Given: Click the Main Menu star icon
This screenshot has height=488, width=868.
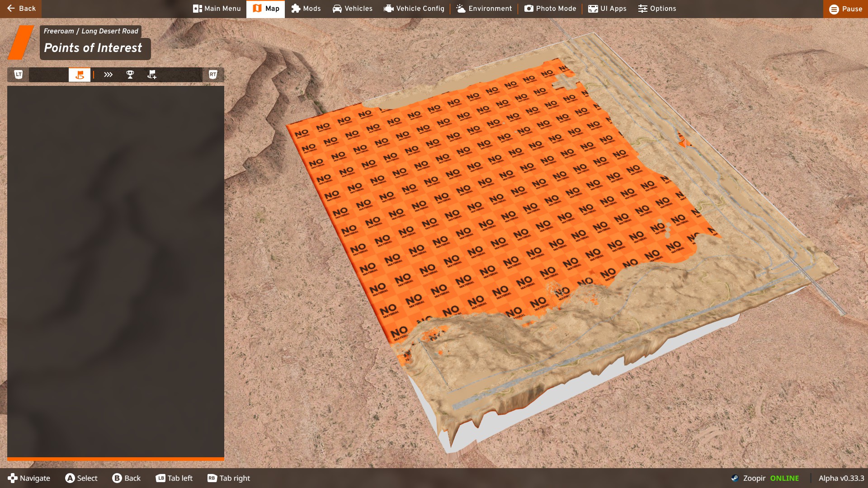Looking at the screenshot, I should coord(198,9).
